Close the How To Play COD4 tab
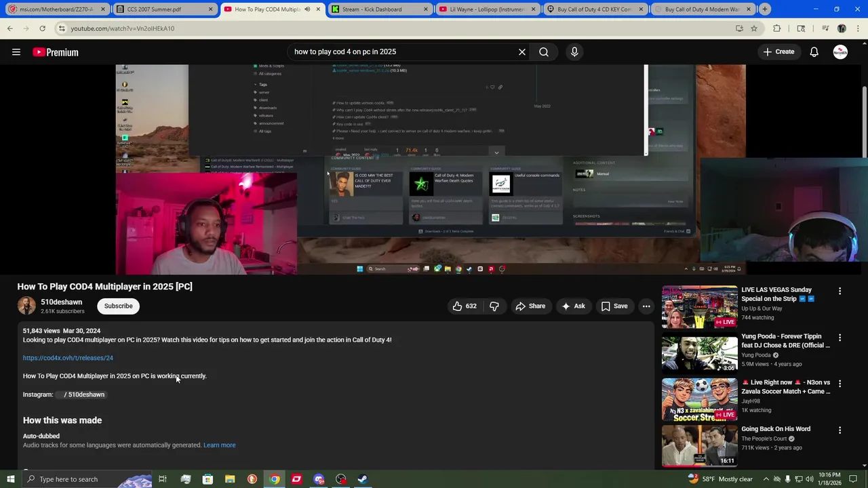Viewport: 868px width, 488px height. 319,9
